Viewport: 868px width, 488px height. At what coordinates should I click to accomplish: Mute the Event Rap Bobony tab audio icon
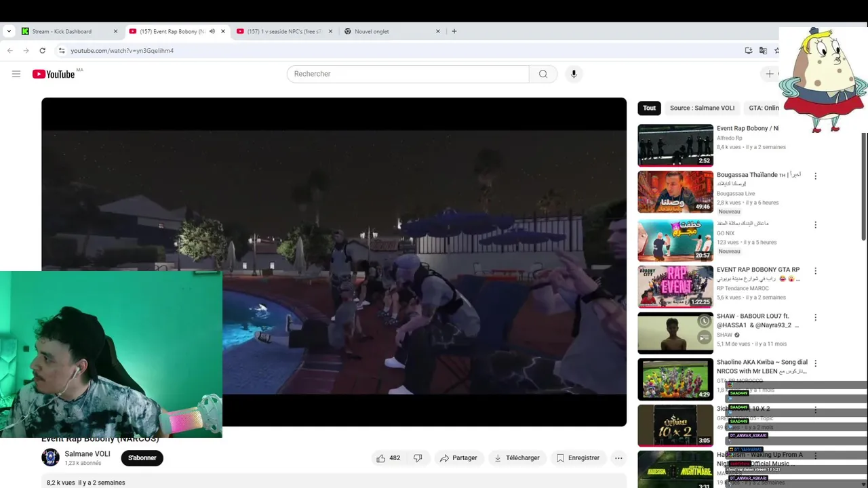212,31
